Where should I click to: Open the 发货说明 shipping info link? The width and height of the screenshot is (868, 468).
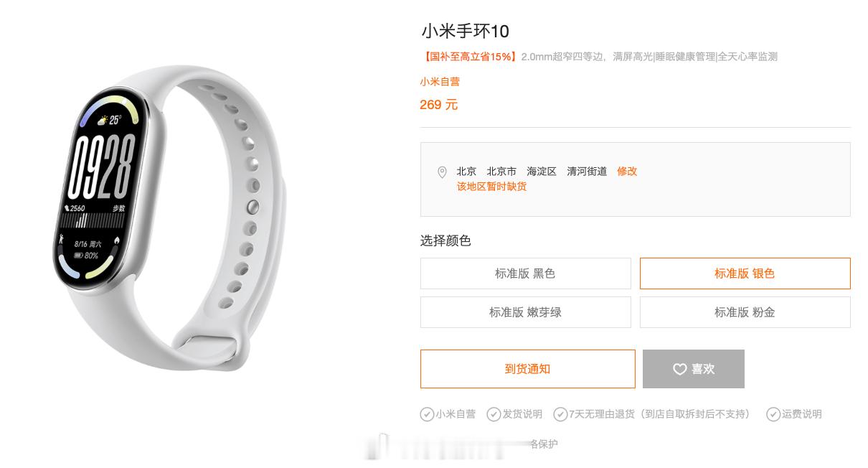(522, 414)
